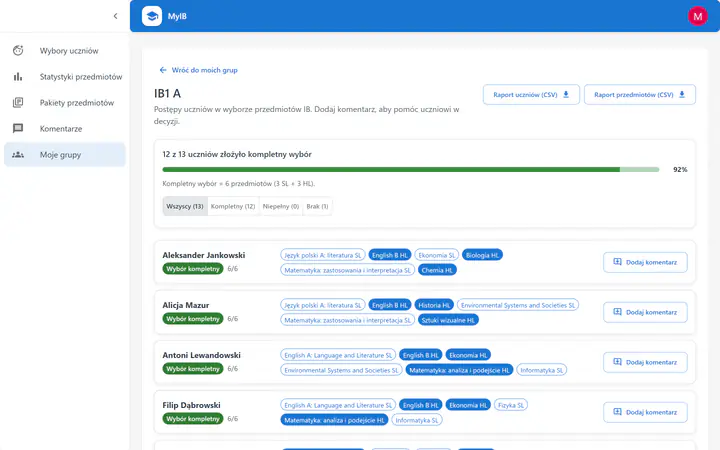The image size is (720, 450).
Task: Go back via Wróć do moich grup link
Action: tap(198, 70)
